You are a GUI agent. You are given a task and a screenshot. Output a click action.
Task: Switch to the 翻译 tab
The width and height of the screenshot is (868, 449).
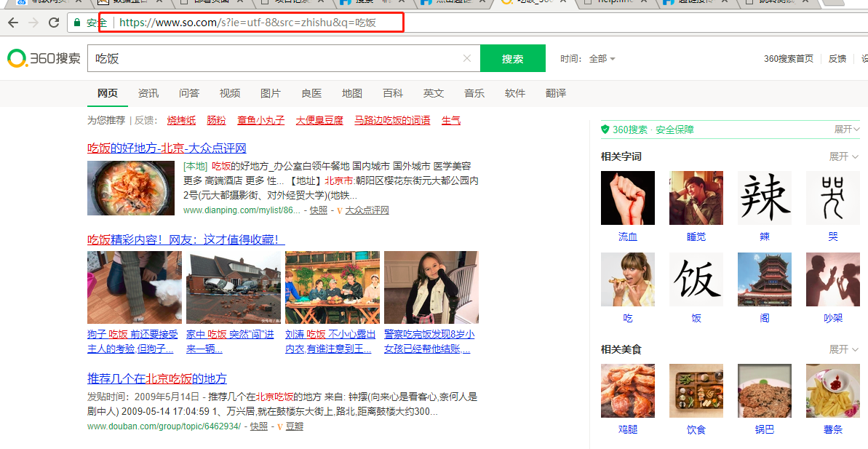(556, 93)
